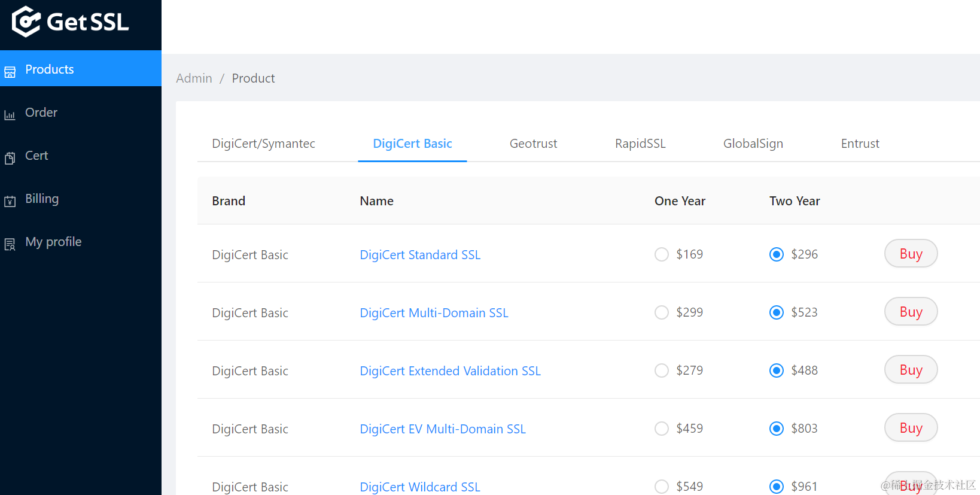Go to Admin breadcrumb link
The image size is (980, 495).
194,78
